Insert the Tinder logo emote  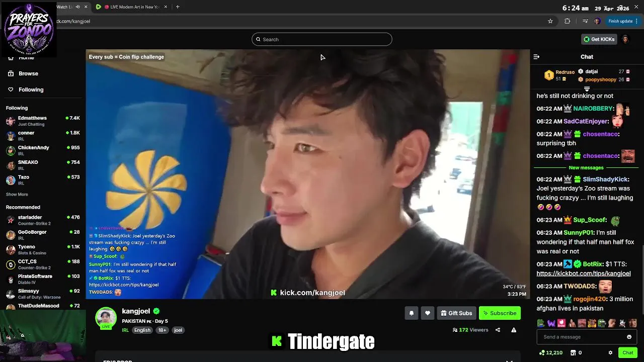tap(561, 323)
